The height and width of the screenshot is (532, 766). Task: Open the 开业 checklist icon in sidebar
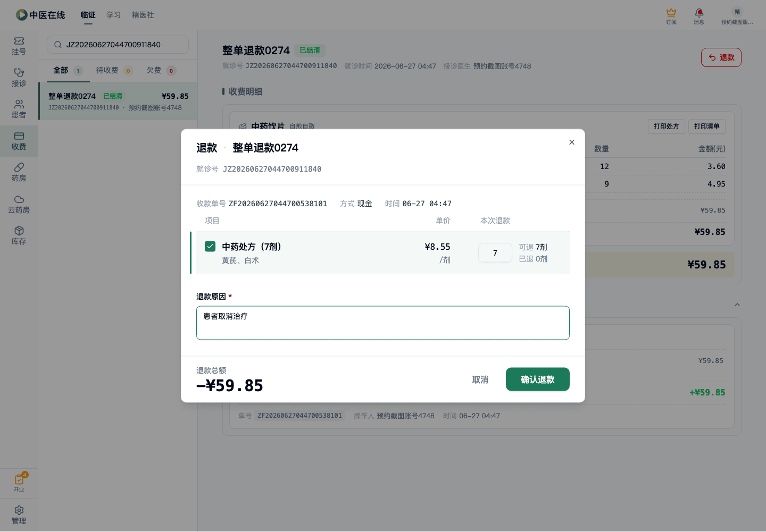19,483
